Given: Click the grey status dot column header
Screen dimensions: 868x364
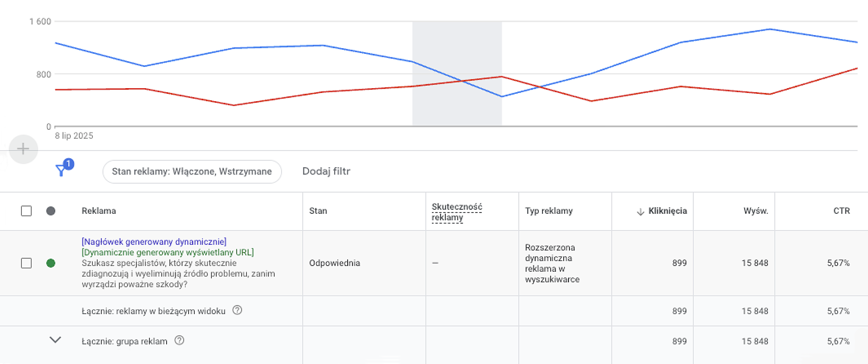Looking at the screenshot, I should pyautogui.click(x=51, y=211).
